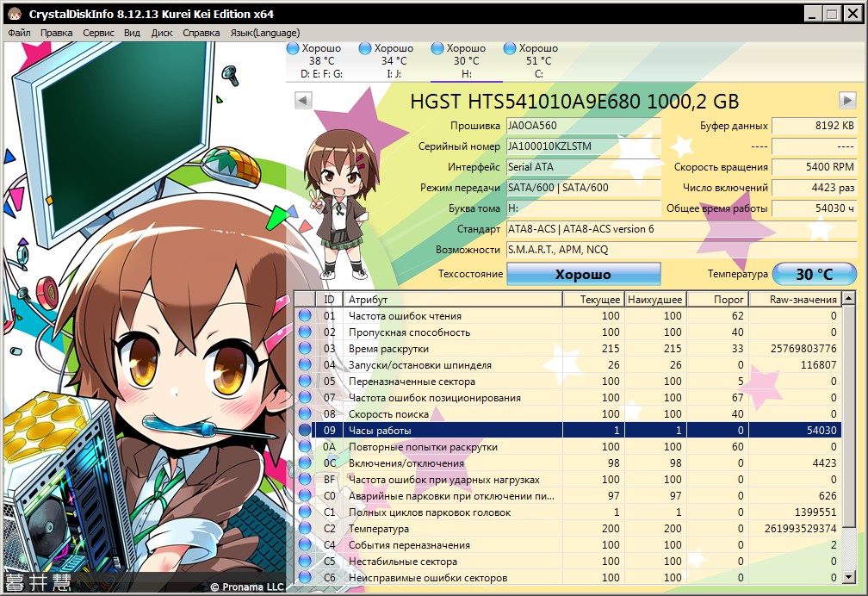Click status orb for Переназначенные сектора
868x596 pixels.
click(x=305, y=381)
